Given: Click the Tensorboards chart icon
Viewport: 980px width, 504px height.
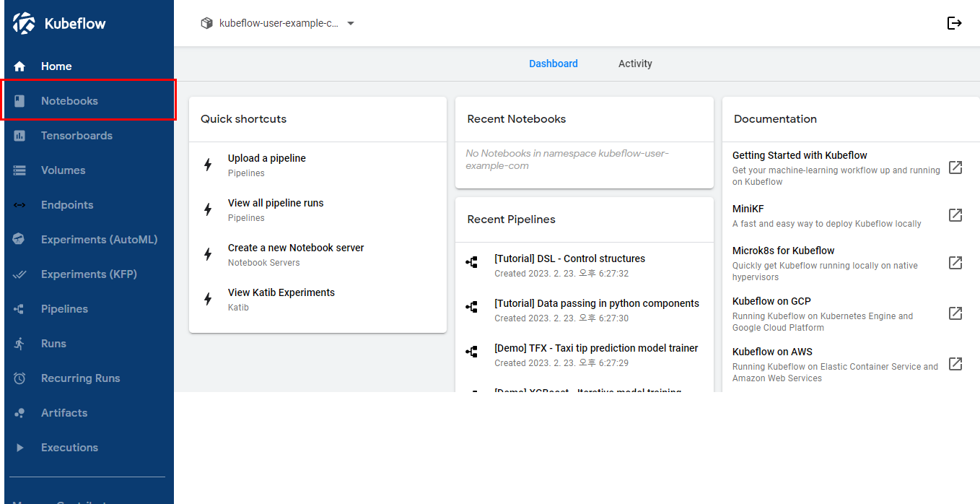Looking at the screenshot, I should 19,136.
